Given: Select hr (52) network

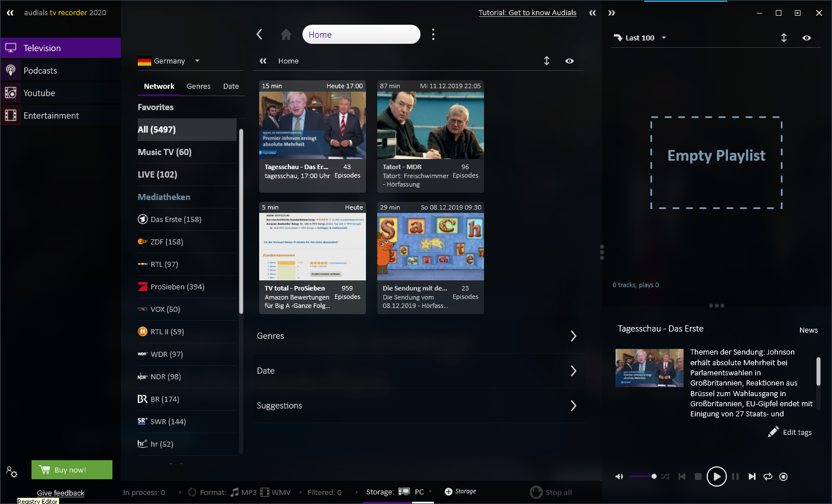Looking at the screenshot, I should (x=187, y=444).
